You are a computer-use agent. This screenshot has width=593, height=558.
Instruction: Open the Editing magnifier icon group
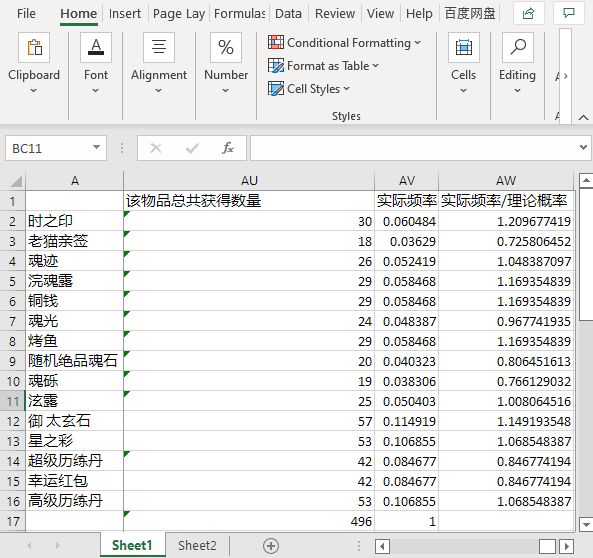click(x=518, y=48)
